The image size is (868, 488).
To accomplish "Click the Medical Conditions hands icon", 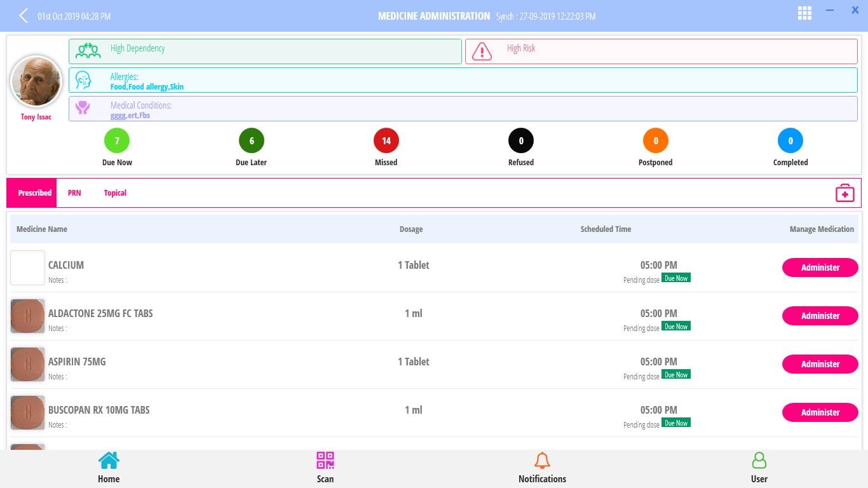I will click(x=83, y=108).
